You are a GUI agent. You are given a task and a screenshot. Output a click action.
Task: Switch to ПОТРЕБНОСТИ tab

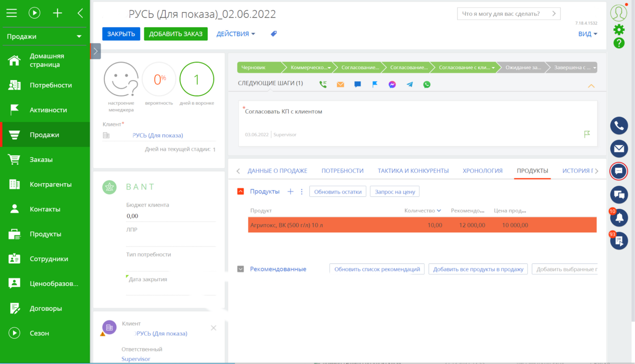click(342, 171)
